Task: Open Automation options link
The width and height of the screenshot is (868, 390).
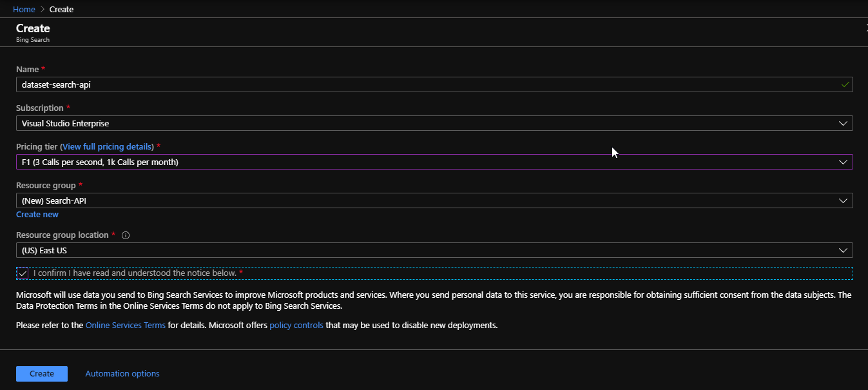Action: pyautogui.click(x=122, y=374)
